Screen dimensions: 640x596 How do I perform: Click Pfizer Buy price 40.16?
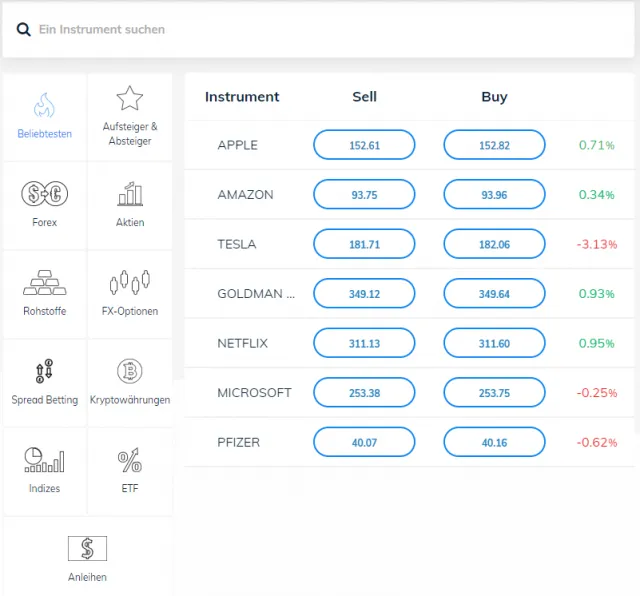(x=494, y=442)
